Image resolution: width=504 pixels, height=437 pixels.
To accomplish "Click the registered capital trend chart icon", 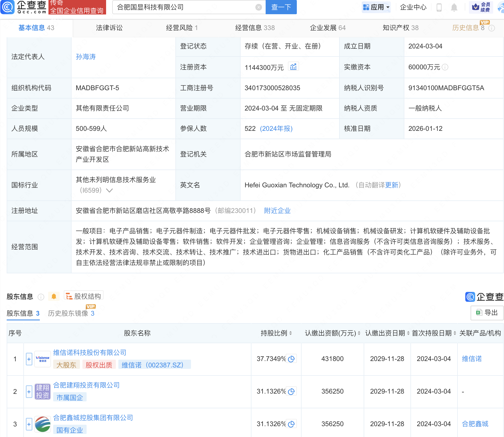I will click(x=293, y=67).
